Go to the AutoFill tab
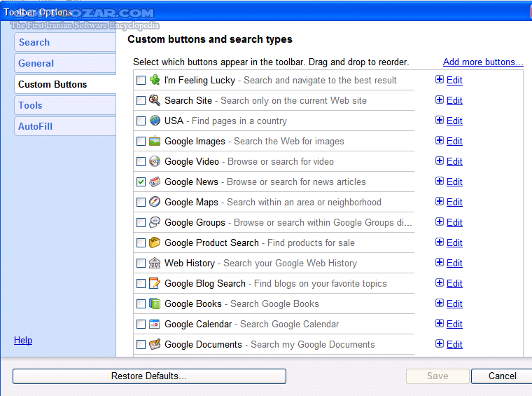Screen dimensions: 532x396 tap(65, 126)
